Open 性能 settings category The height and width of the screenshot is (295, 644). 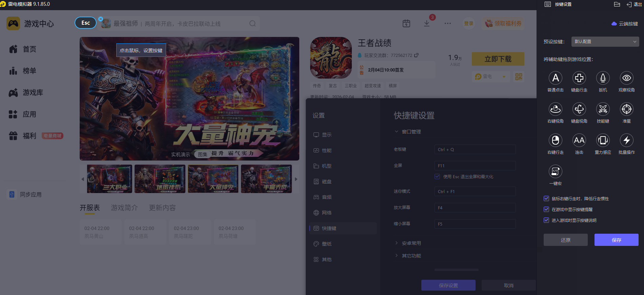[343, 150]
